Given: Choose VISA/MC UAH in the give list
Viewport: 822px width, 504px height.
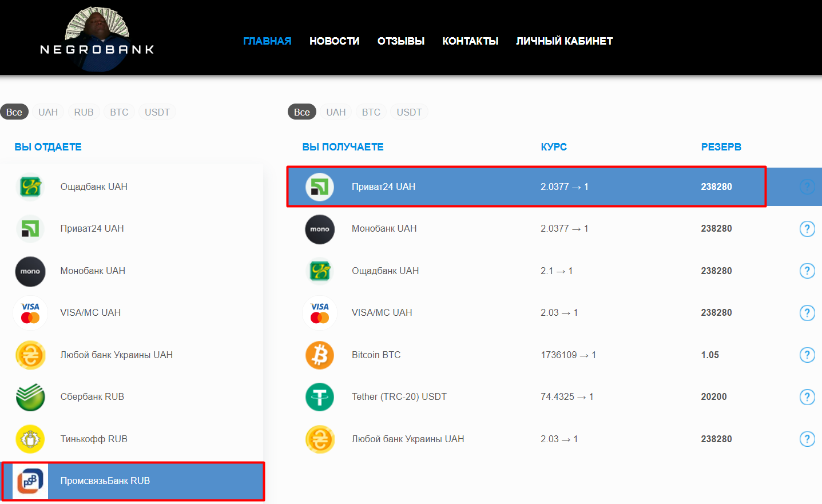Looking at the screenshot, I should click(132, 313).
